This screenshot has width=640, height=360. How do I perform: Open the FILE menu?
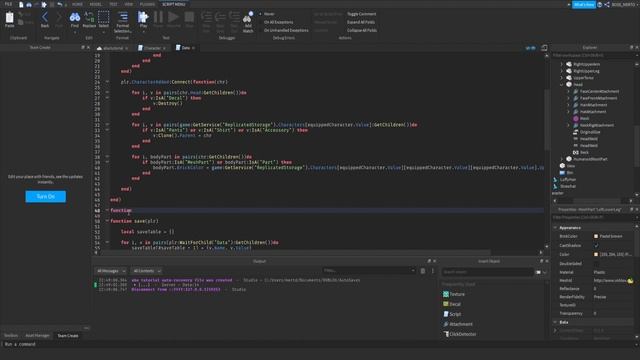(x=8, y=4)
